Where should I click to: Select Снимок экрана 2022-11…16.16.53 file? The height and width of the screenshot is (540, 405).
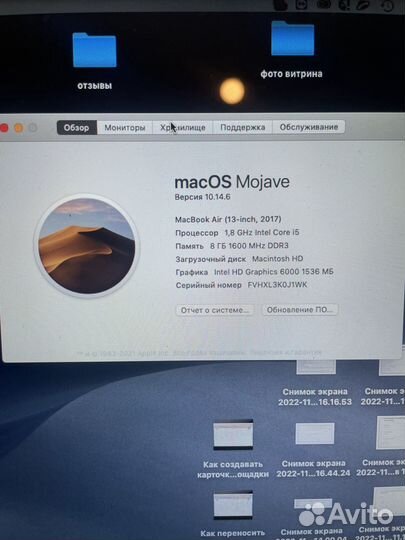(315, 383)
